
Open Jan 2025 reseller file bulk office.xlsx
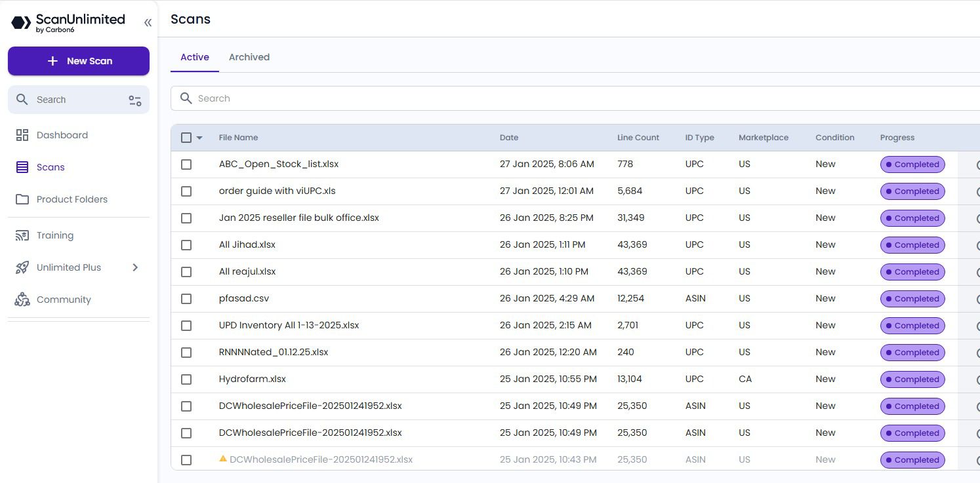pyautogui.click(x=299, y=218)
